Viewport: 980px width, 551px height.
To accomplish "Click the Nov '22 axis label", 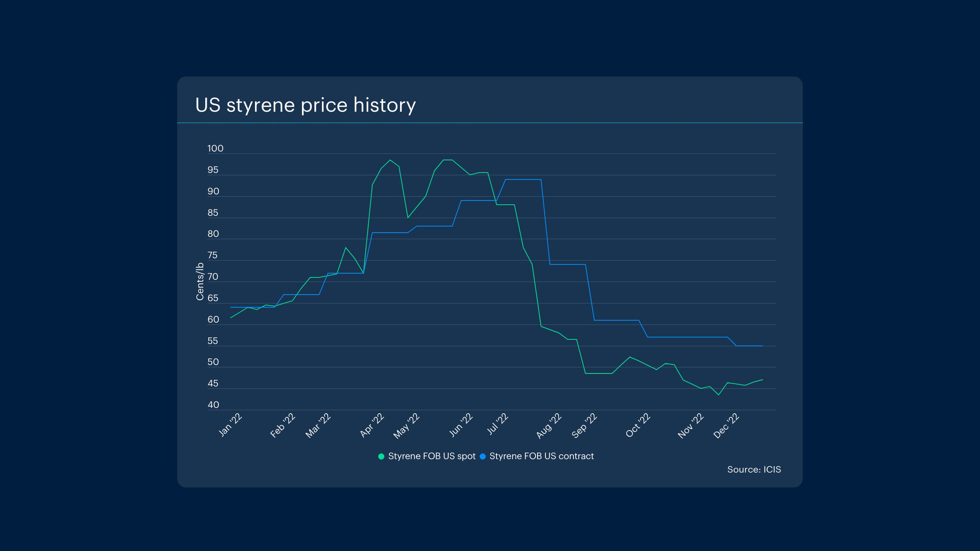I will tap(691, 426).
